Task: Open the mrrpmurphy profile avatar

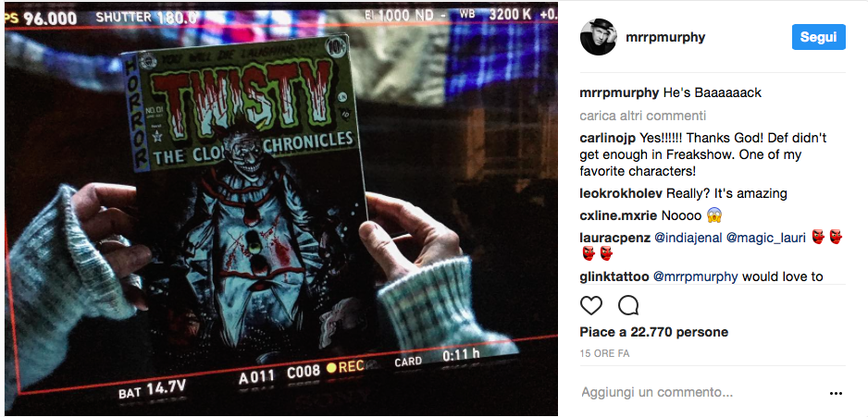Action: [598, 37]
